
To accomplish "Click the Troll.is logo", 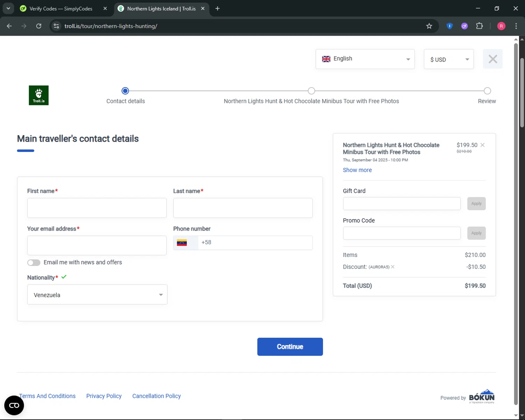I will [x=38, y=95].
